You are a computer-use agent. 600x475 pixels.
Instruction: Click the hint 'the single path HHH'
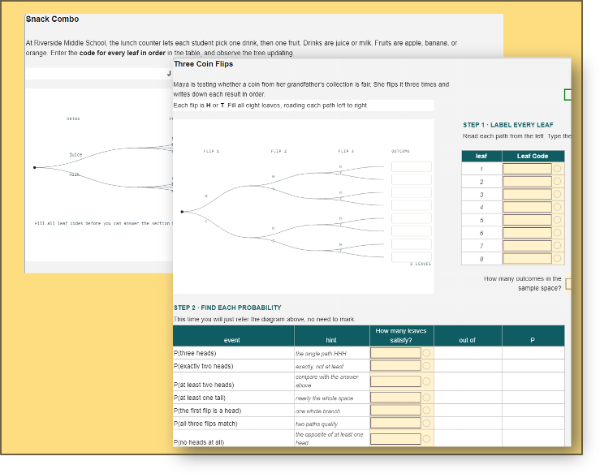(321, 354)
